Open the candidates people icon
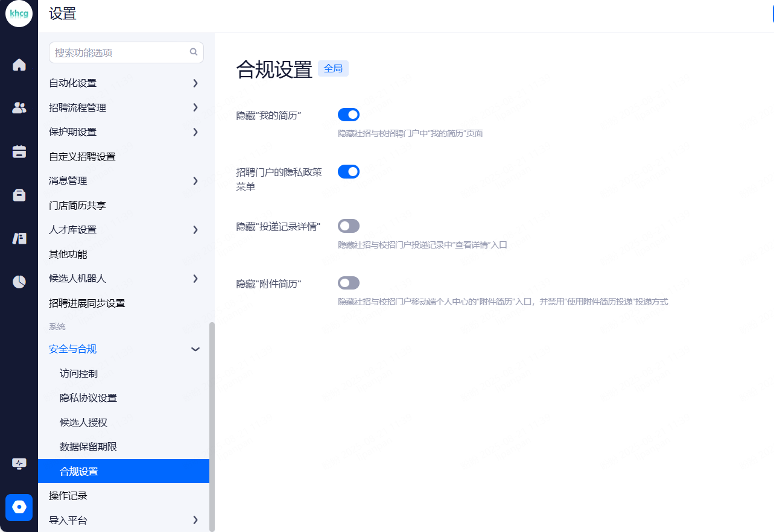 (x=19, y=108)
